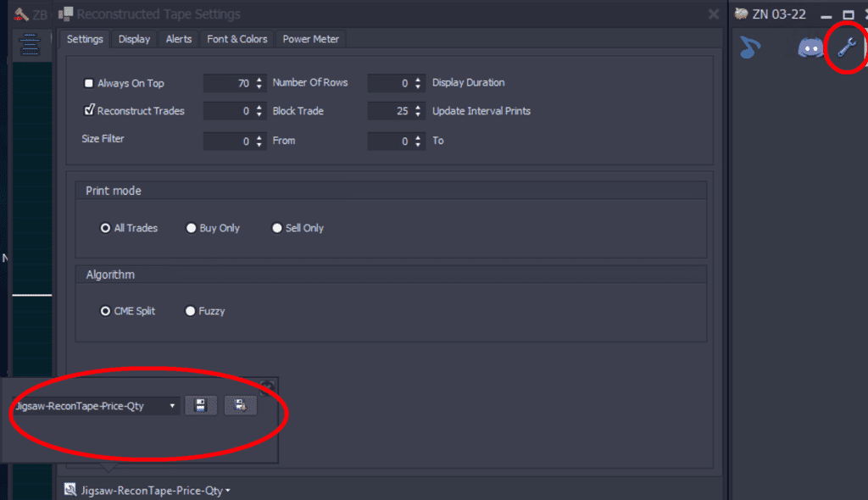
Task: Maximize the ZN 03-22 window
Action: (x=848, y=15)
